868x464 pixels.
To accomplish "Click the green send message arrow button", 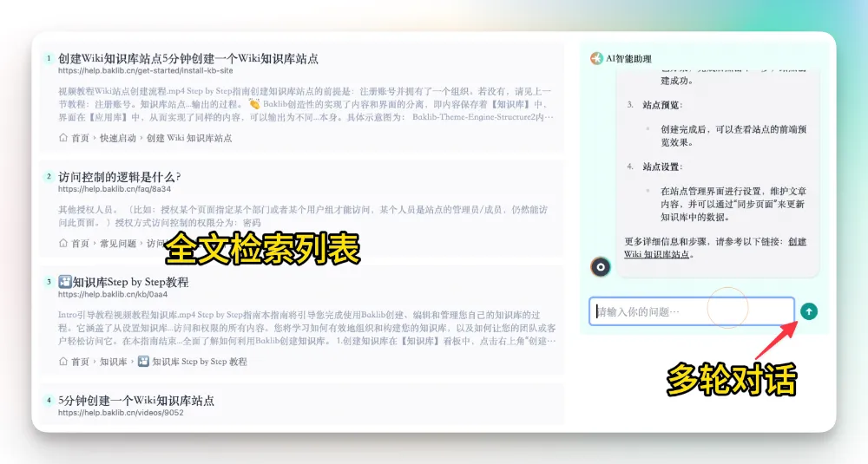I will [x=809, y=310].
